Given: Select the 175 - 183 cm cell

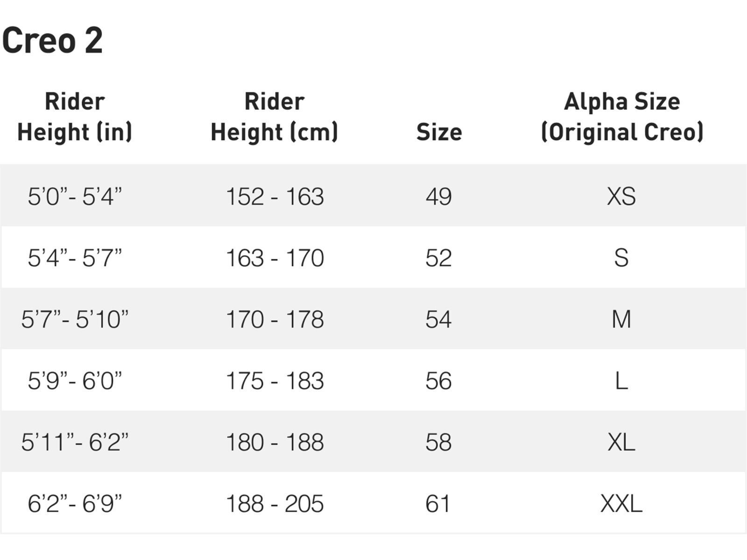Looking at the screenshot, I should [x=275, y=381].
